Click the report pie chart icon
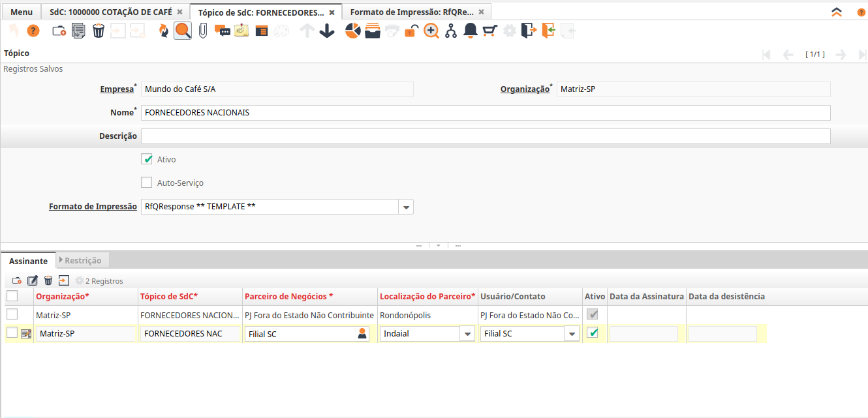The height and width of the screenshot is (418, 868). (x=353, y=31)
